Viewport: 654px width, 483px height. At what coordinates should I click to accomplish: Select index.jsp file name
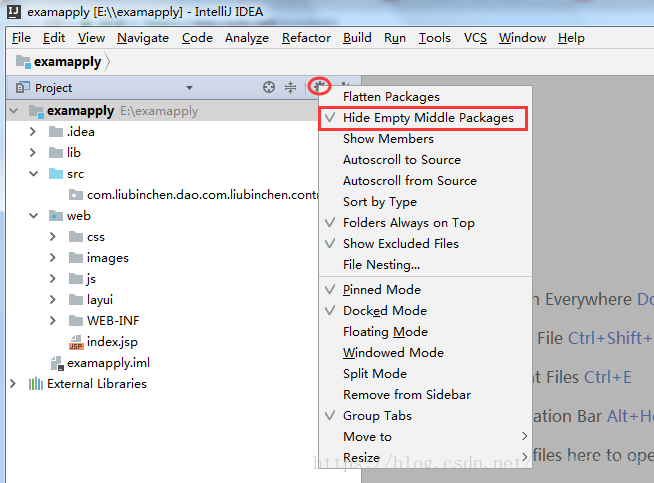tap(112, 342)
